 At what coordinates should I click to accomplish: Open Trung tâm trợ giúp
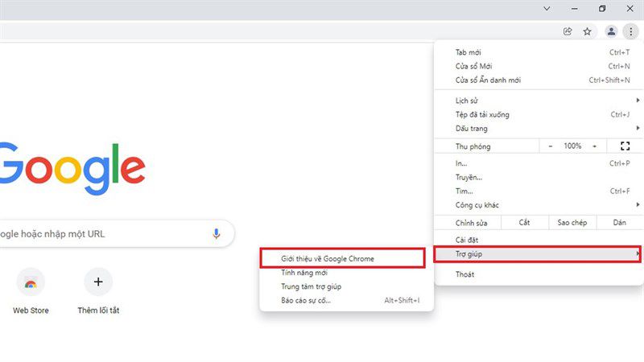click(x=347, y=286)
